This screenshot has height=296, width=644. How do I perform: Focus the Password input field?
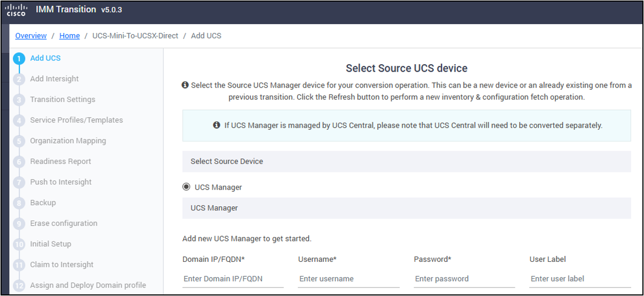point(464,279)
